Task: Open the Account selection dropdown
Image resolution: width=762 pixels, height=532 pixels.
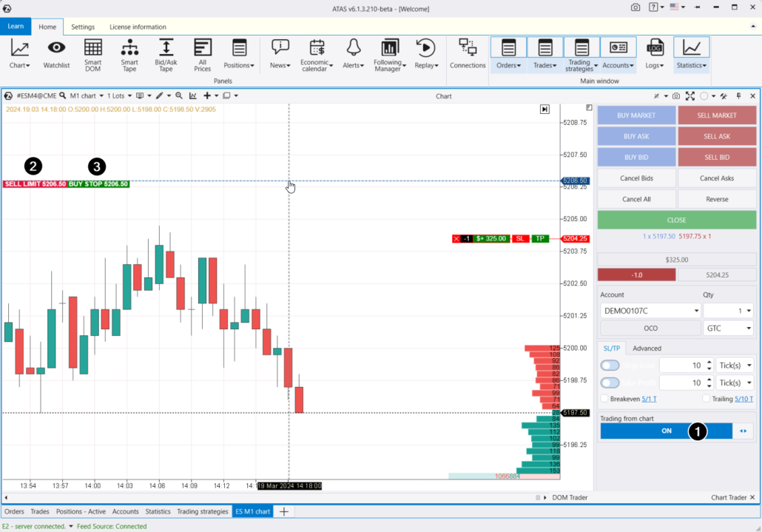Action: coord(649,310)
